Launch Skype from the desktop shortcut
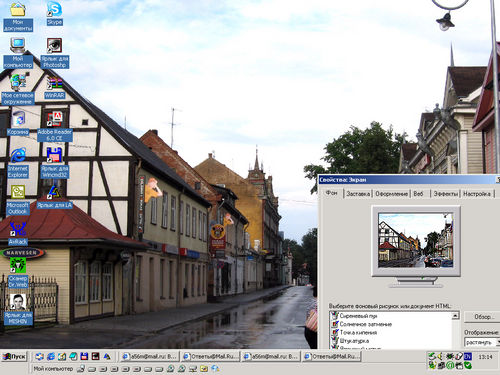Viewport: 500px width, 375px height. point(54,13)
